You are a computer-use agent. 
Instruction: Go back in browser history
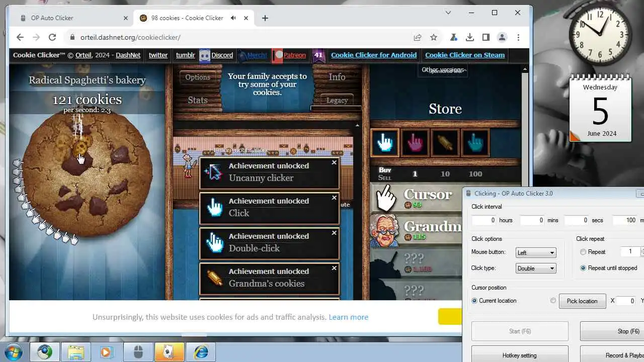pyautogui.click(x=20, y=37)
